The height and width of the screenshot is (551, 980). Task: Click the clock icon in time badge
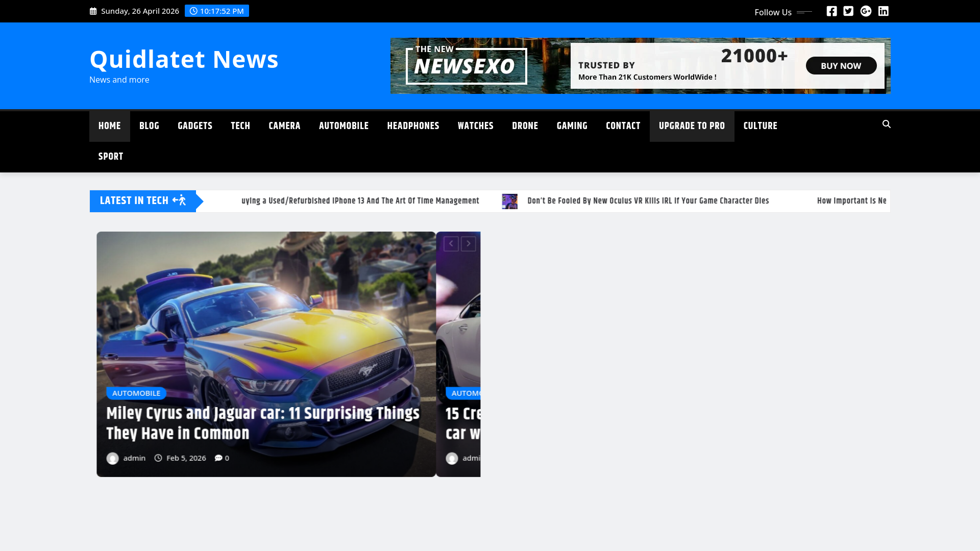point(193,11)
